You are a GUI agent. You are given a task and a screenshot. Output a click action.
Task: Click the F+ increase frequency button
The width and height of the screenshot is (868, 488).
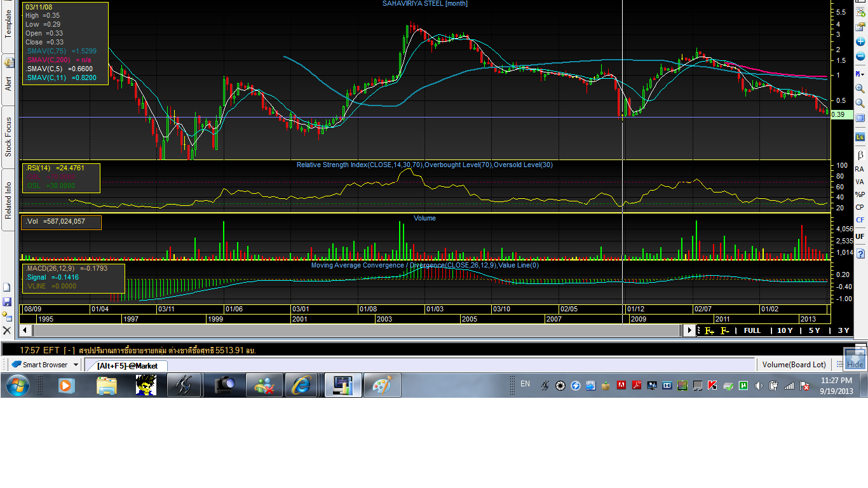[709, 330]
